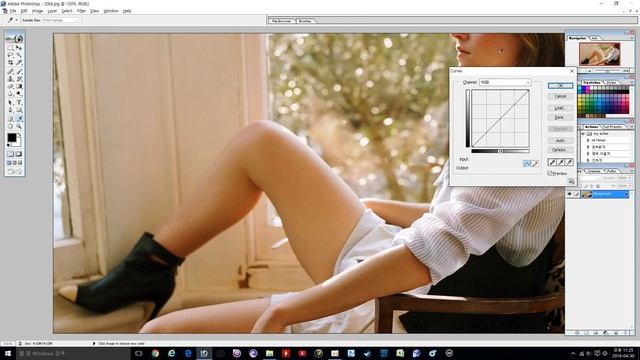
Task: Reset default foreground and background colors
Action: 9,144
